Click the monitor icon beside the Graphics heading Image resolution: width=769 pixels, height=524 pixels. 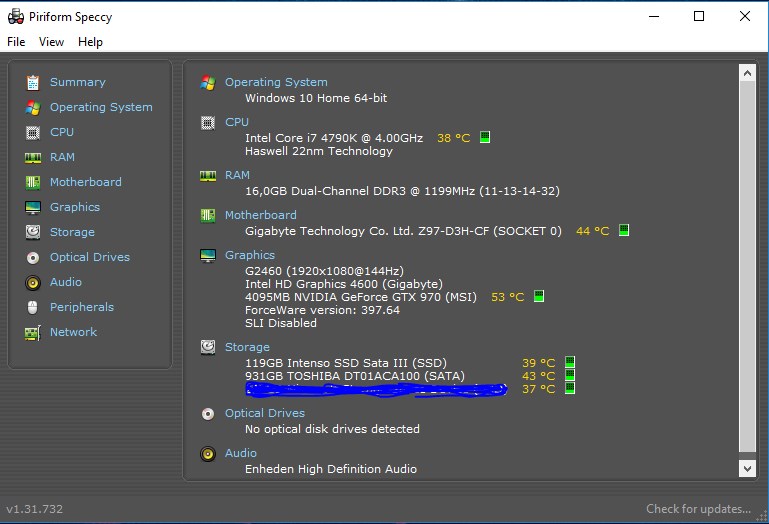click(x=208, y=256)
